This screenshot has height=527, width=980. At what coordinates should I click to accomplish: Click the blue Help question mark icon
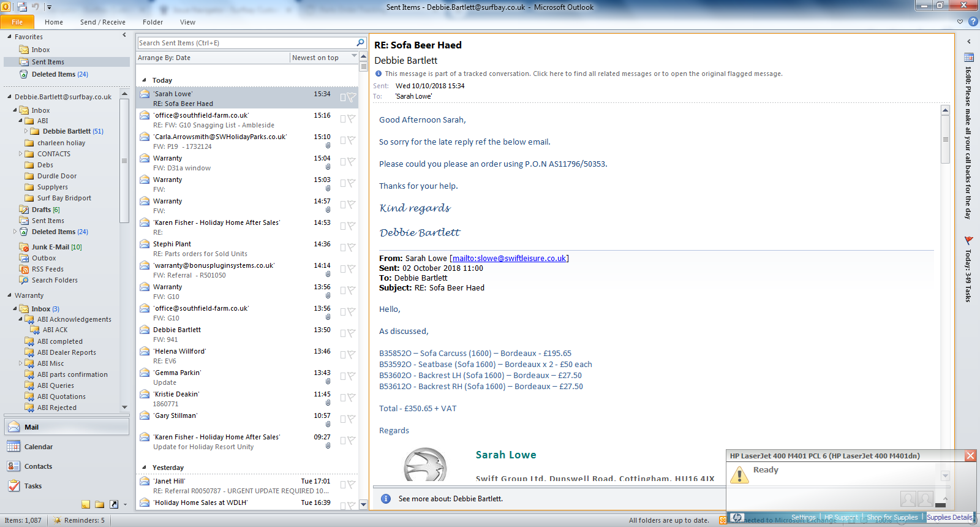tap(973, 21)
